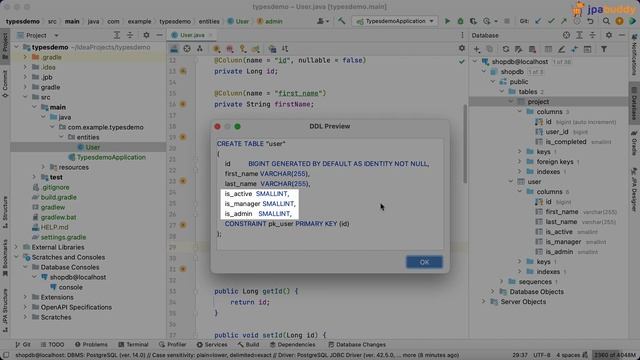The height and width of the screenshot is (360, 640).
Task: Toggle the Notifications stripe button
Action: pos(634,54)
